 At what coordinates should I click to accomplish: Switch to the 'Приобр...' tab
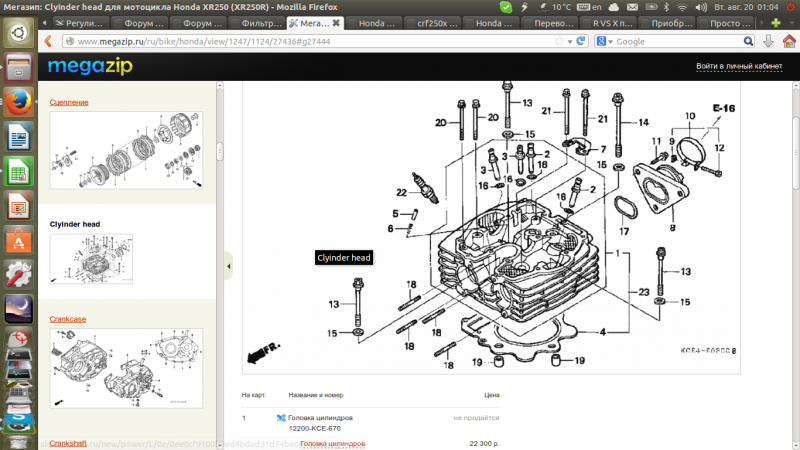point(667,23)
